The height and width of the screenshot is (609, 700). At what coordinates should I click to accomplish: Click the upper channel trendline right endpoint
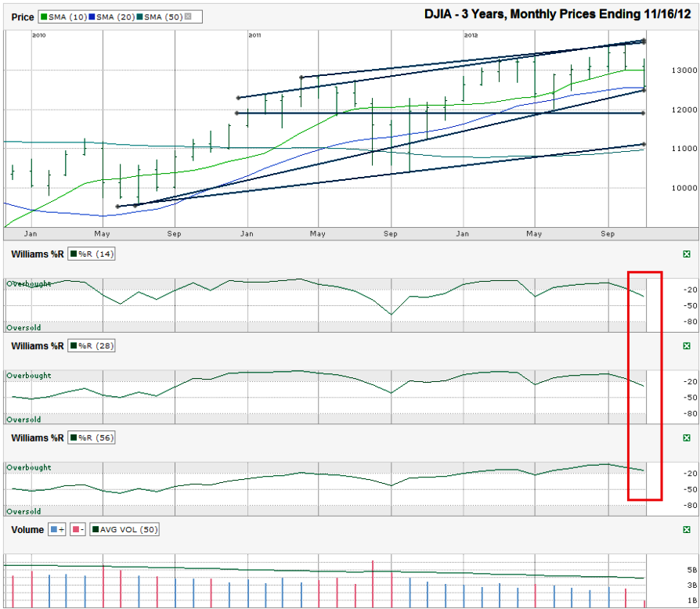click(x=644, y=41)
